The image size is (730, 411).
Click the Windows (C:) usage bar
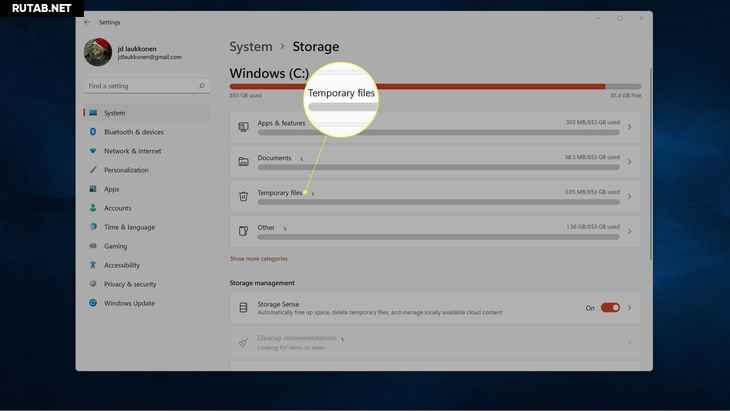pos(435,86)
